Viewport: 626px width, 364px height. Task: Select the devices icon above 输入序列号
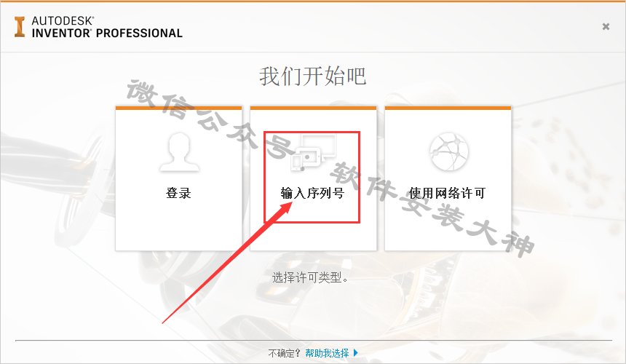(314, 152)
